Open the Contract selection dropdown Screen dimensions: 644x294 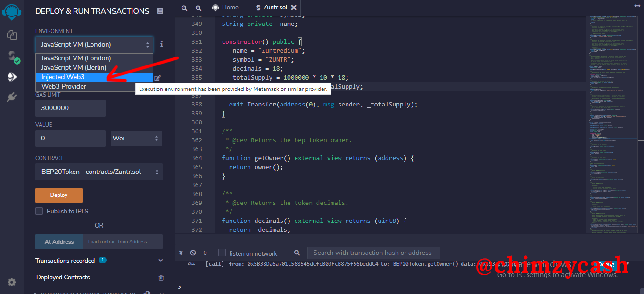[x=99, y=171]
